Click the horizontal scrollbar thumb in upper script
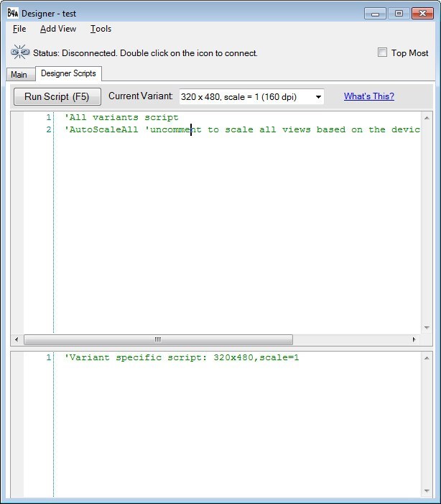 158,339
